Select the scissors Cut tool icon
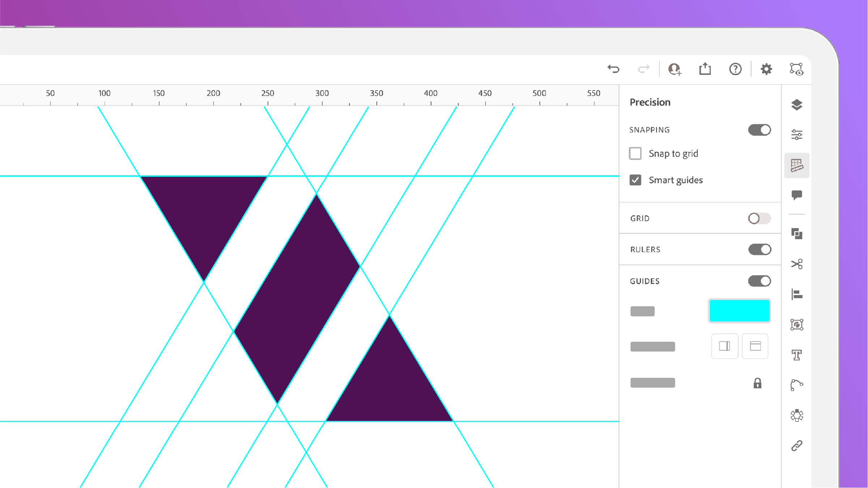 pos(796,264)
